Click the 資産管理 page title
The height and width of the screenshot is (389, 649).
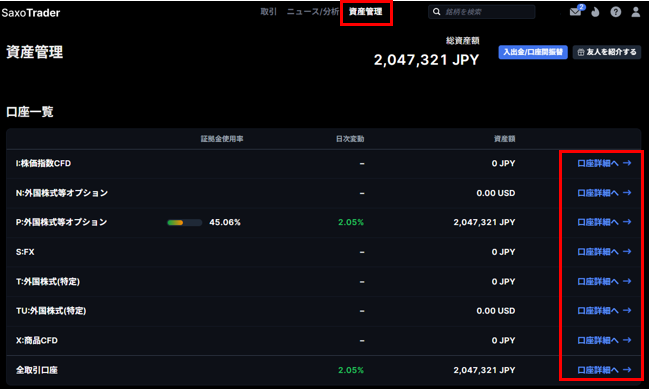pos(35,52)
